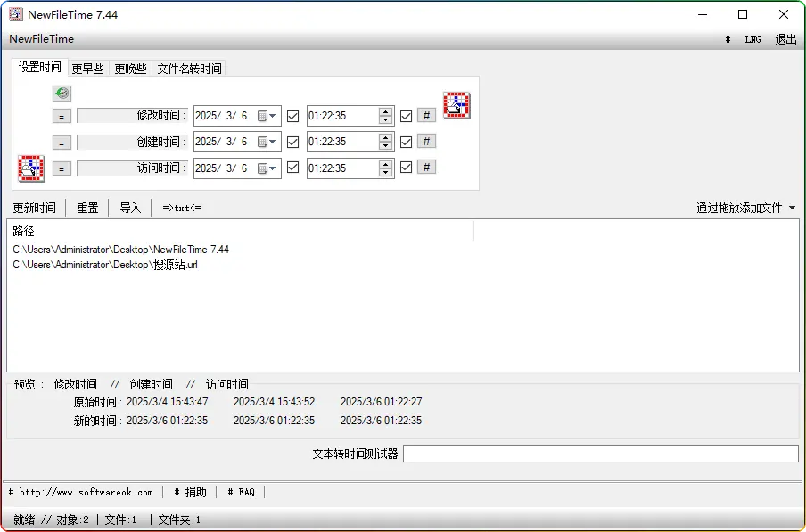Uncheck the date checkbox on 创建时间 row
The width and height of the screenshot is (806, 532).
pos(292,141)
